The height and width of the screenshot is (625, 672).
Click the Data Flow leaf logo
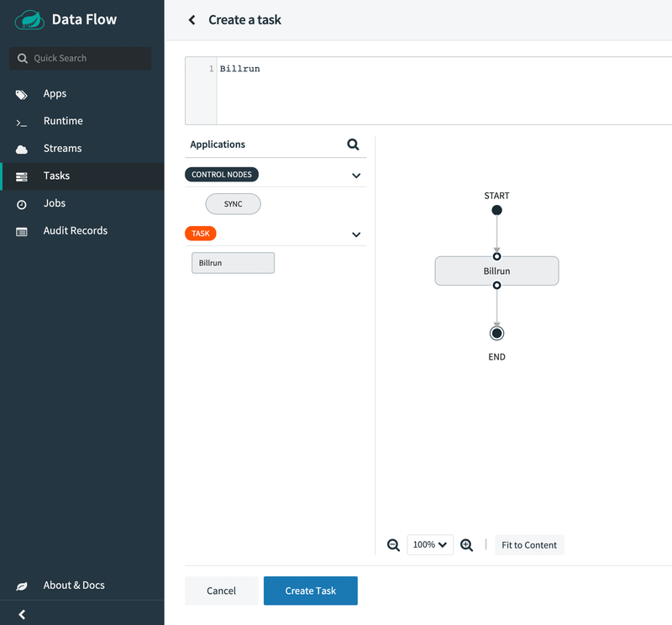29,19
